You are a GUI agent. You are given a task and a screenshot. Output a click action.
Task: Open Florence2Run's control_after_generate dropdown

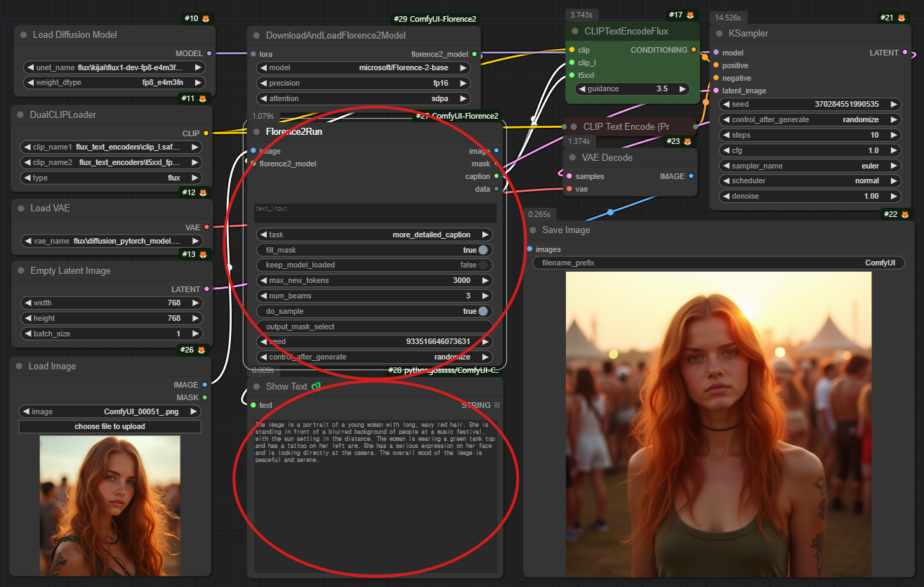374,357
